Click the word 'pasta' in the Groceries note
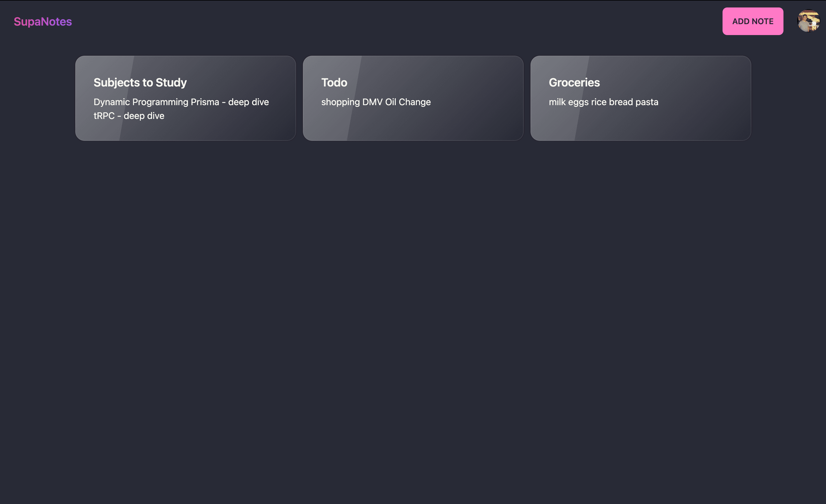This screenshot has height=504, width=826. pyautogui.click(x=647, y=102)
